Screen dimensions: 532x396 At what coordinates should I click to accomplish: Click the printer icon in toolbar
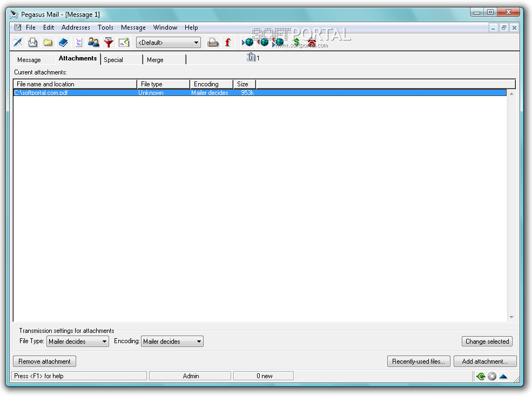pyautogui.click(x=213, y=42)
